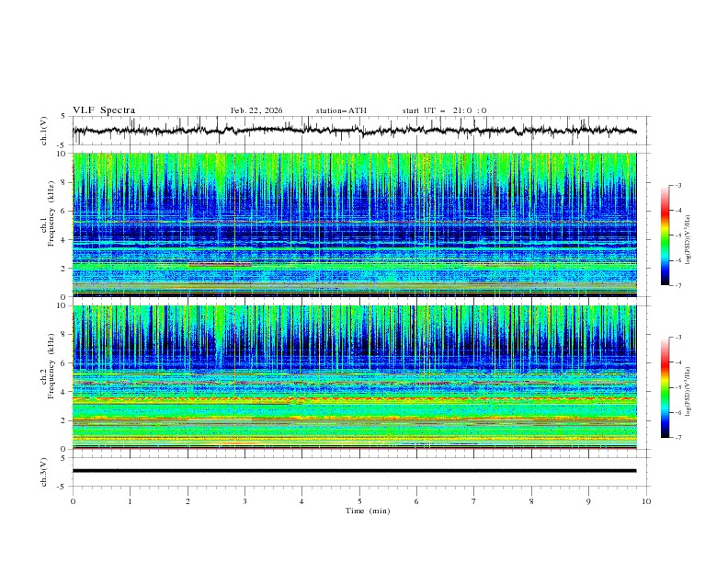Click the ch.2 PSD color scale bar

pos(665,387)
